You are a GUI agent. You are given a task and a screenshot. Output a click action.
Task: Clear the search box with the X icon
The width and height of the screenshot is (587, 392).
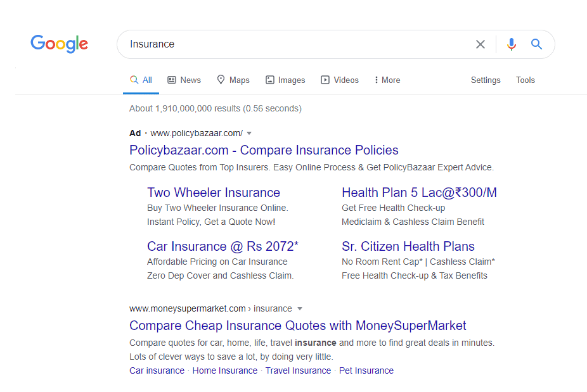pyautogui.click(x=481, y=44)
